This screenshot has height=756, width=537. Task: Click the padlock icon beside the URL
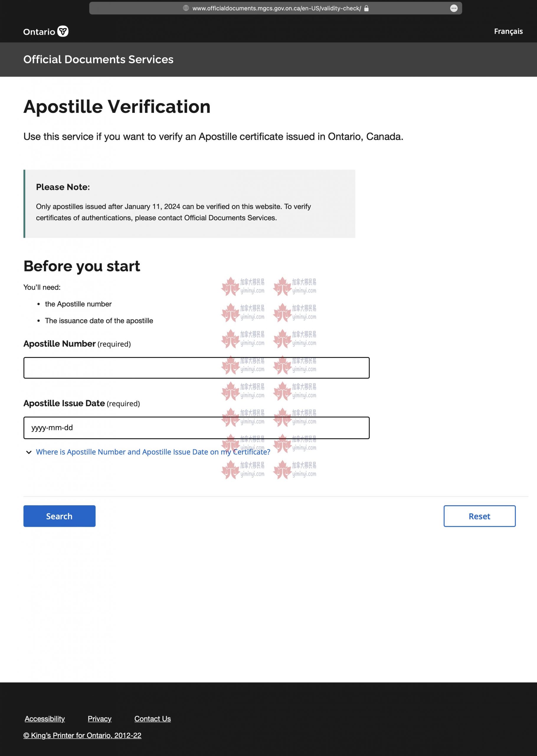(366, 8)
